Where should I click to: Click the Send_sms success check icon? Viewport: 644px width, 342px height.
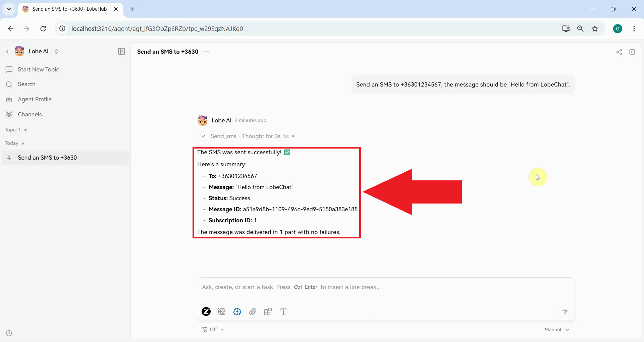coord(203,136)
